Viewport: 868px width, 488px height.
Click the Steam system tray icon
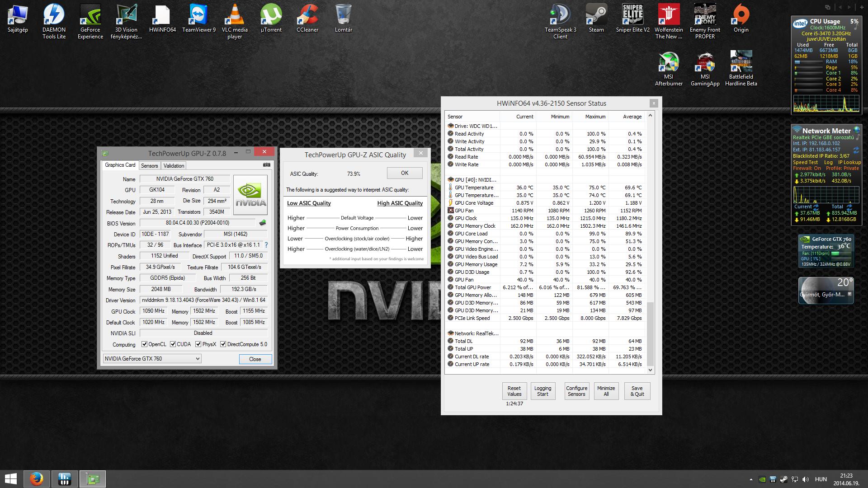point(784,479)
